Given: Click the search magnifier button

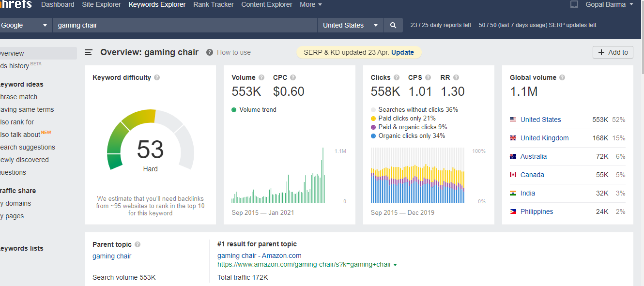Looking at the screenshot, I should (393, 25).
